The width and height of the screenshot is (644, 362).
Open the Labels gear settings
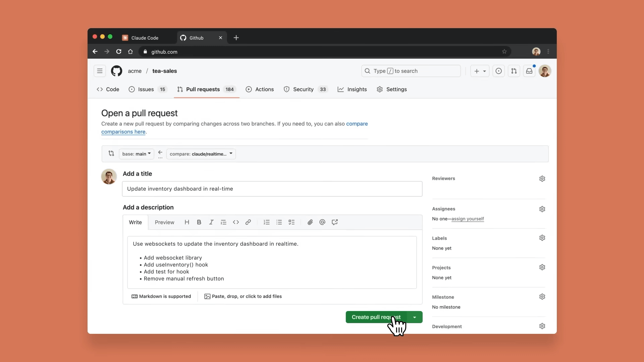[542, 238]
